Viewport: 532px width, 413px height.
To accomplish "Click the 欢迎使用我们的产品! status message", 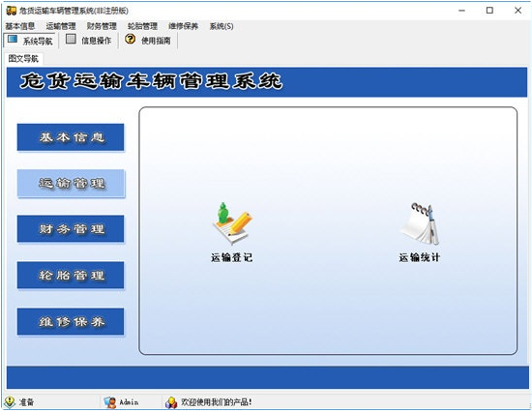I will [x=217, y=402].
